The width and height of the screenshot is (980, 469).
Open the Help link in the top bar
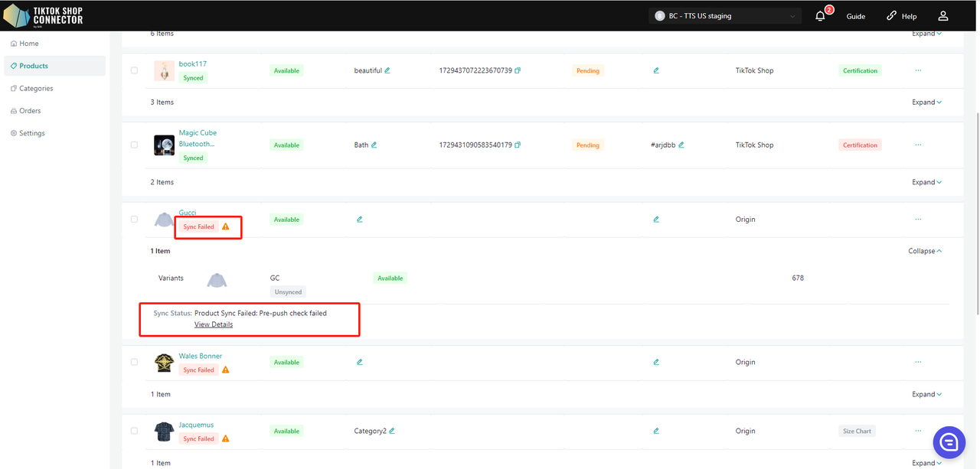click(901, 16)
